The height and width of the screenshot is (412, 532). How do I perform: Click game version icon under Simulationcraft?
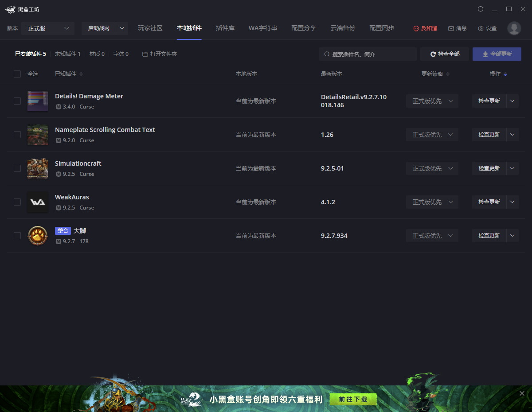point(58,174)
